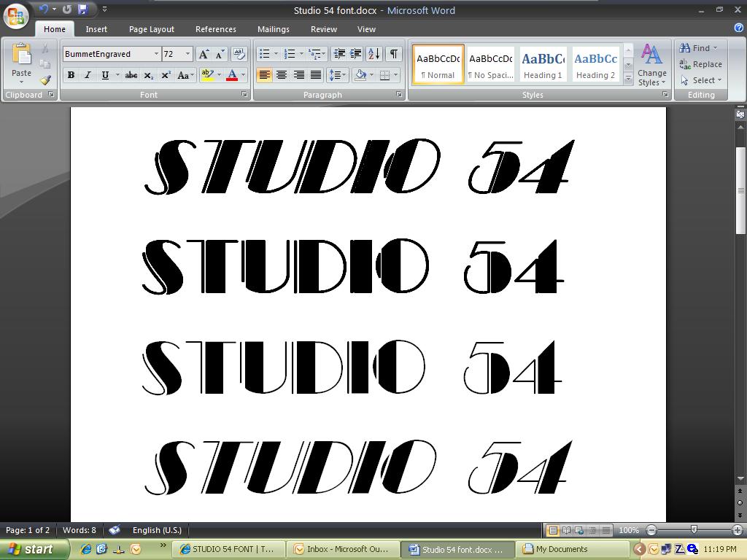Screen dimensions: 747x560
Task: Switch to the Insert tab
Action: pyautogui.click(x=96, y=29)
